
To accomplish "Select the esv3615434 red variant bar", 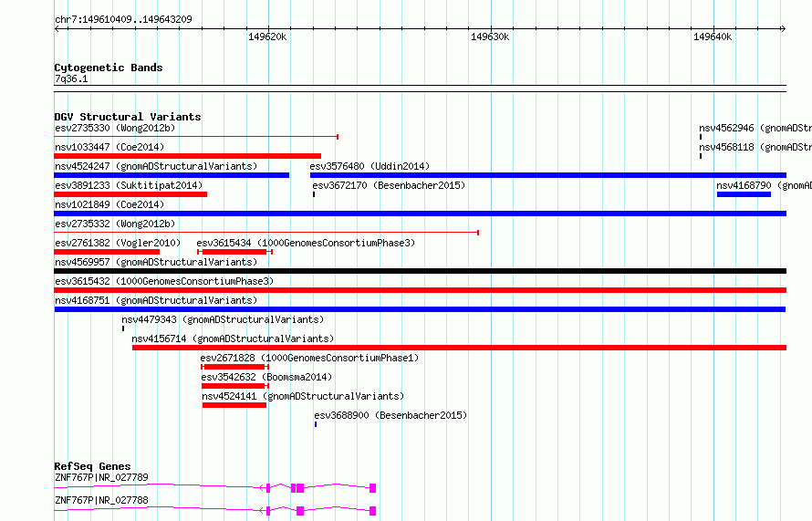I will (x=234, y=252).
